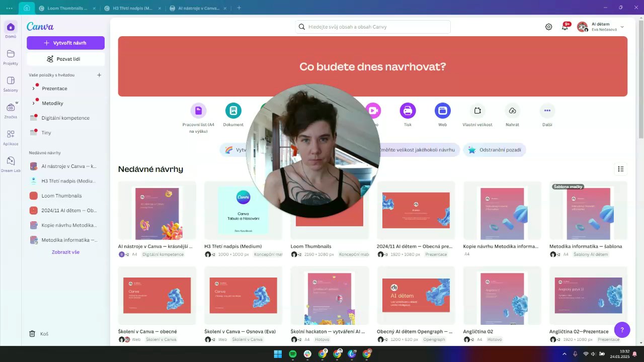Close the AI nástroje v Canva tab

(x=224, y=8)
